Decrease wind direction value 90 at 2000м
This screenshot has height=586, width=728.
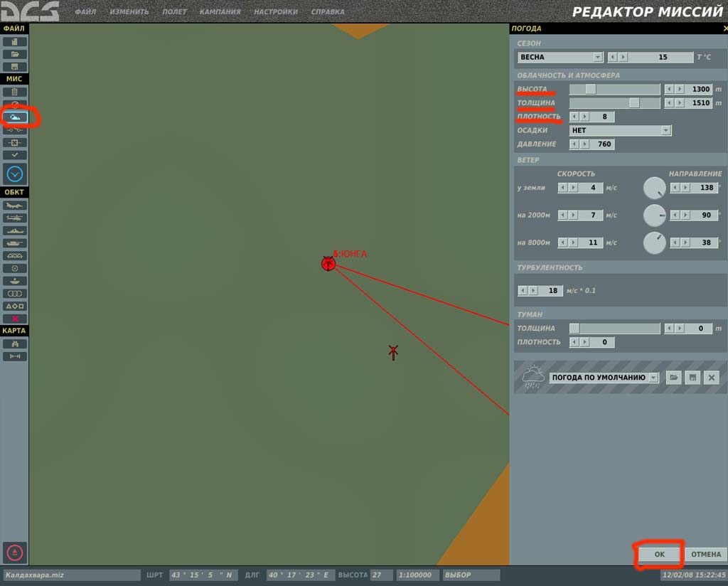[675, 215]
